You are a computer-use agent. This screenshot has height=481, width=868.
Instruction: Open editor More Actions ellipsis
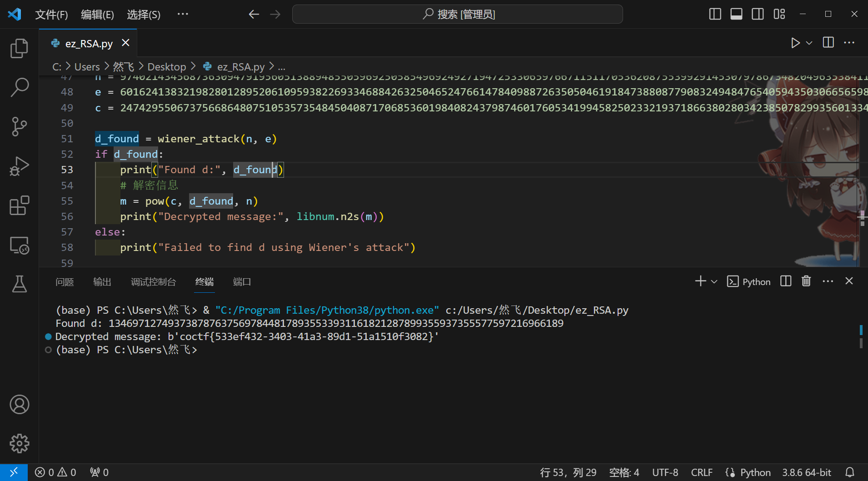(849, 42)
